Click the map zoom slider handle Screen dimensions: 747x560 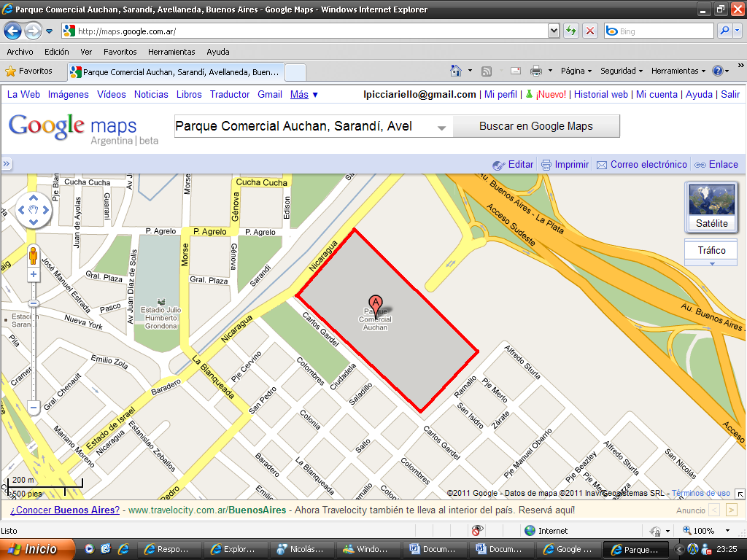point(33,303)
